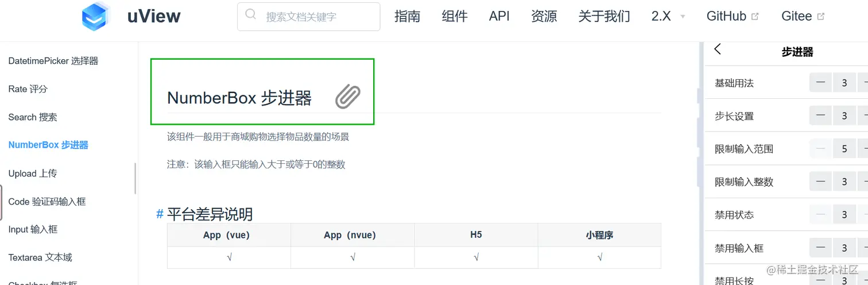Viewport: 868px width, 285px height.
Task: Click the external-link icon next to GitHub
Action: tap(755, 17)
